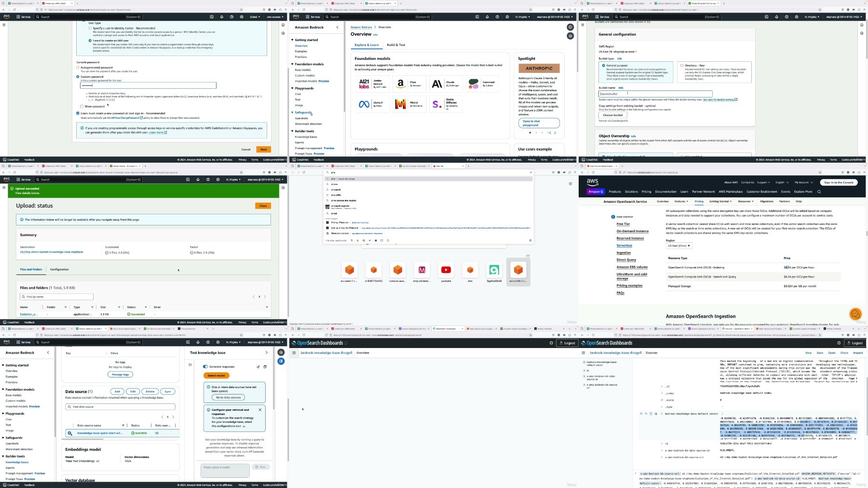868x488 pixels.
Task: Tick the Show password checkbox
Action: (x=81, y=106)
